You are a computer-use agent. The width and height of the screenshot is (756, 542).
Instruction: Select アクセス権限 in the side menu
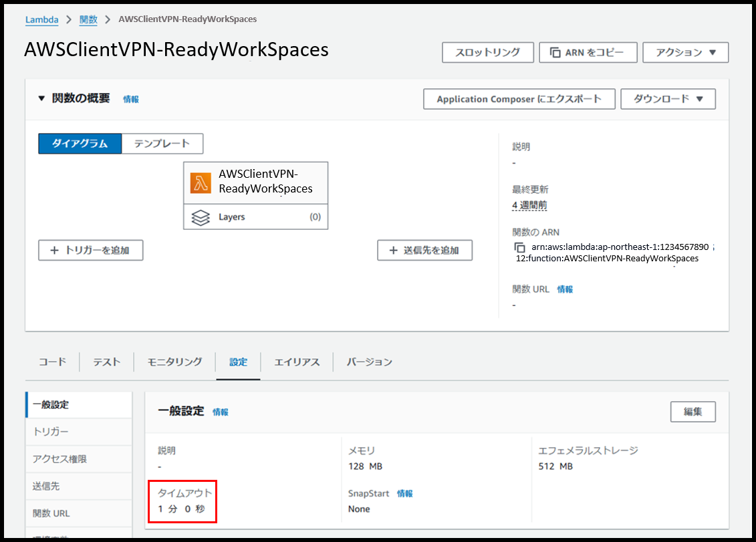pos(79,459)
